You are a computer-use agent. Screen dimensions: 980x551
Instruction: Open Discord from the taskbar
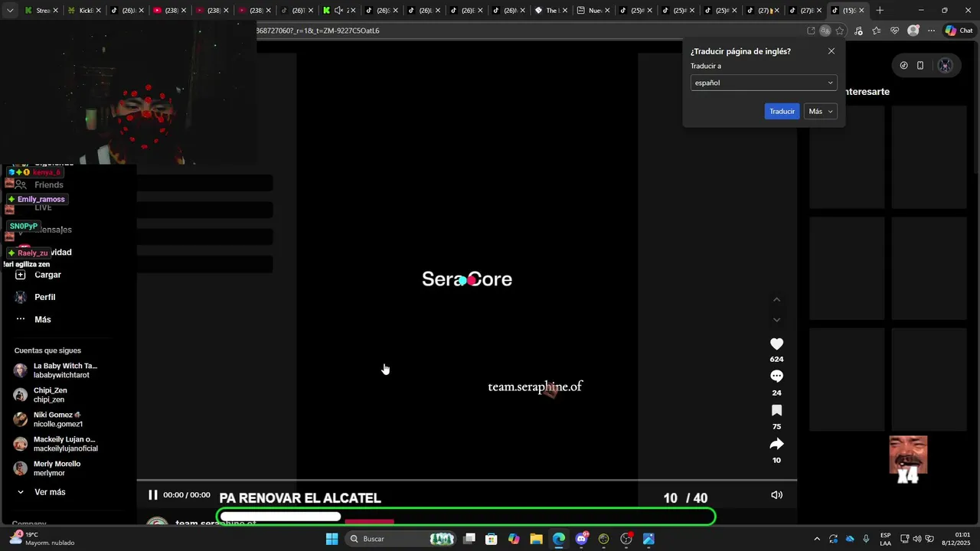click(581, 539)
